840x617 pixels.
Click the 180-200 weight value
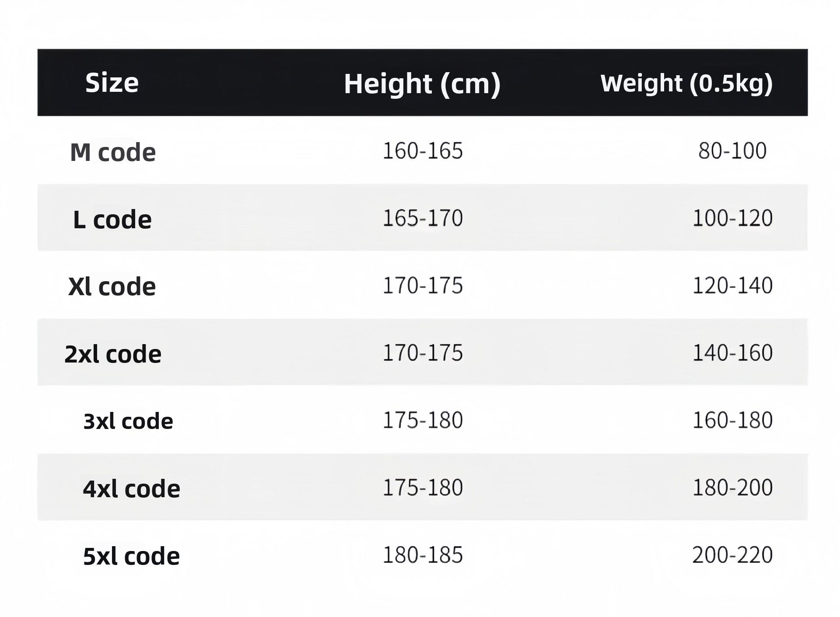click(x=732, y=488)
